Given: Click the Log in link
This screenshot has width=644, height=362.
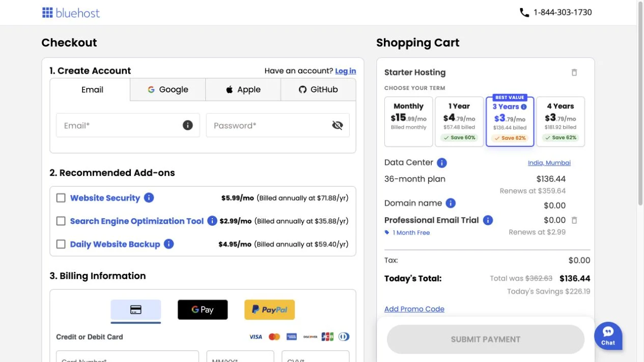Looking at the screenshot, I should click(x=346, y=71).
